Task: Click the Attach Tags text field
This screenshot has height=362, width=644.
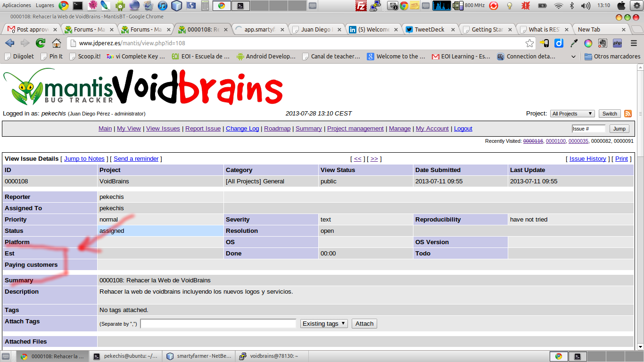Action: (218, 323)
